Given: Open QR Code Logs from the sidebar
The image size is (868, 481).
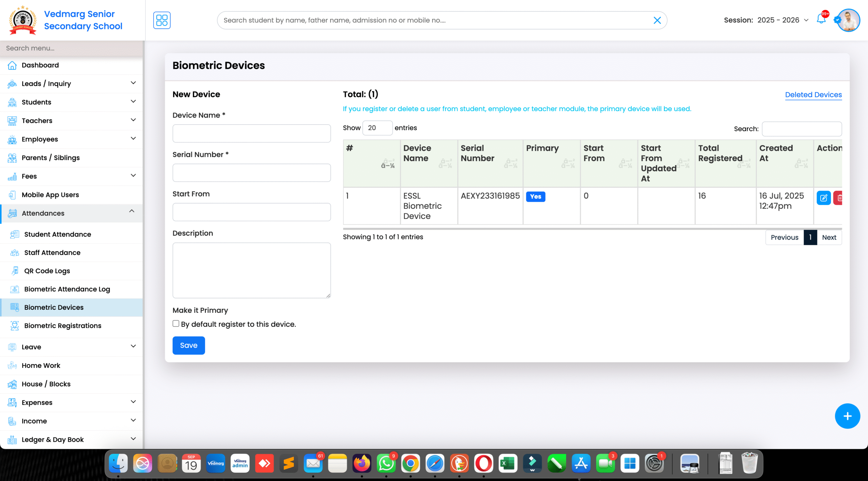Looking at the screenshot, I should pyautogui.click(x=47, y=270).
